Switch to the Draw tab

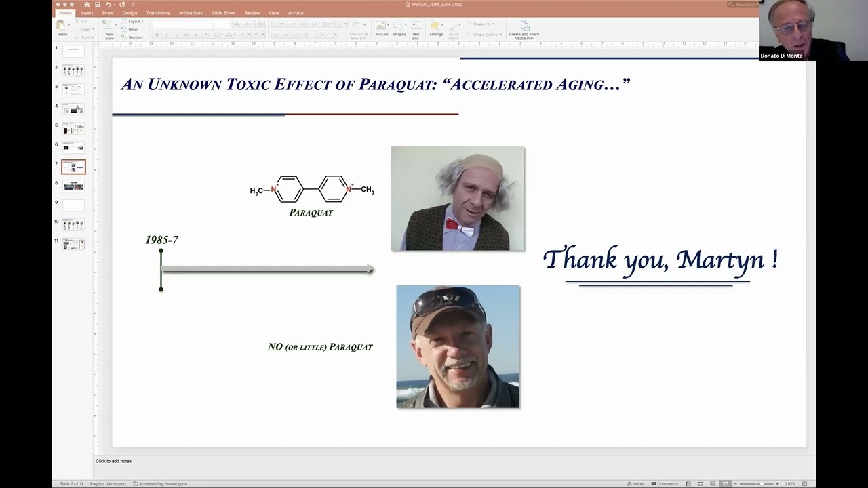click(x=108, y=13)
